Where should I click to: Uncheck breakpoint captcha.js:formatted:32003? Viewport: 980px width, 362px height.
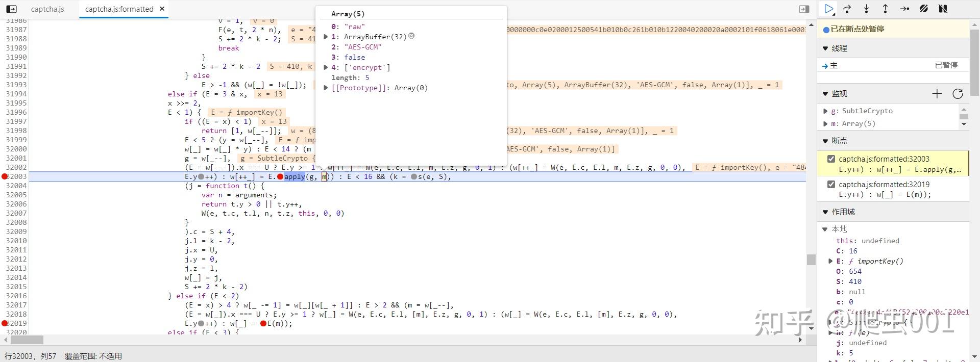[x=831, y=159]
